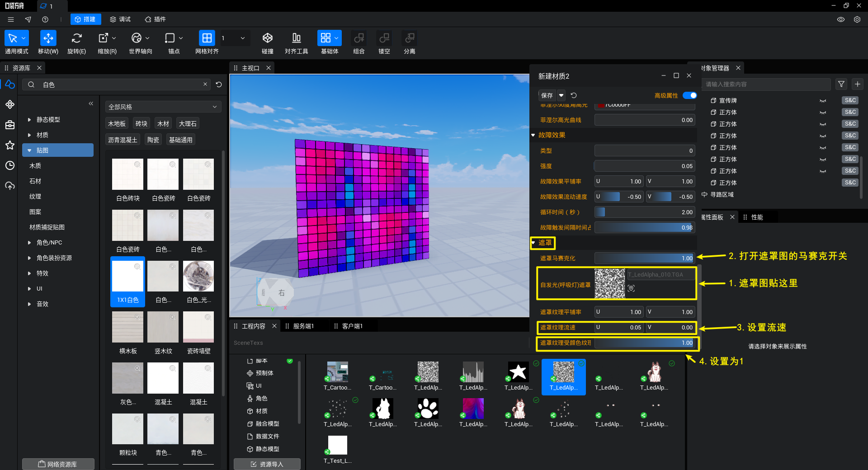Expand the 静态模型 category

coord(29,120)
